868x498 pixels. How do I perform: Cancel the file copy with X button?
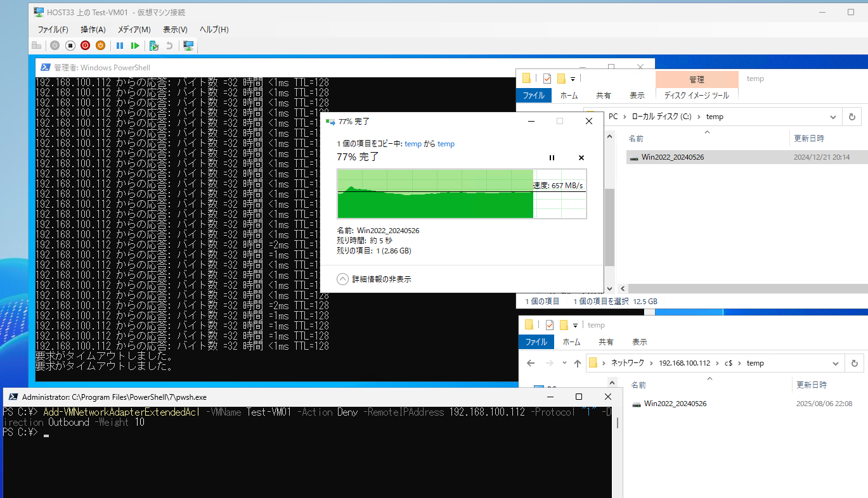click(x=581, y=158)
